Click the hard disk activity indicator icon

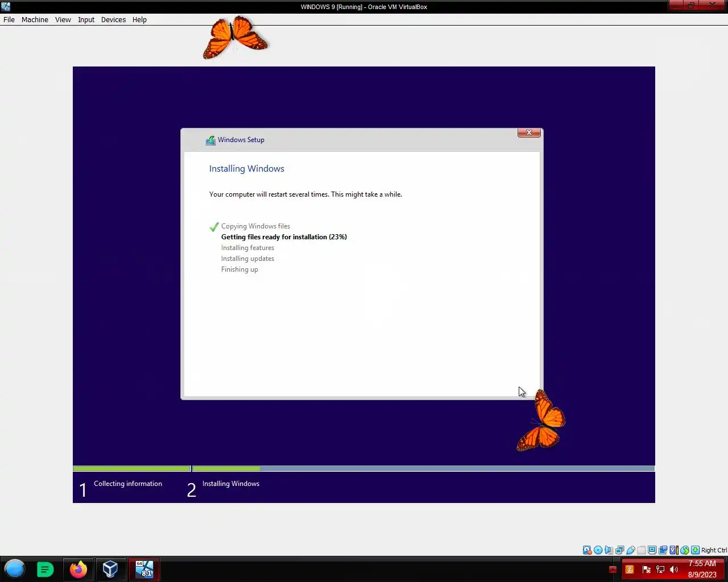pos(587,550)
